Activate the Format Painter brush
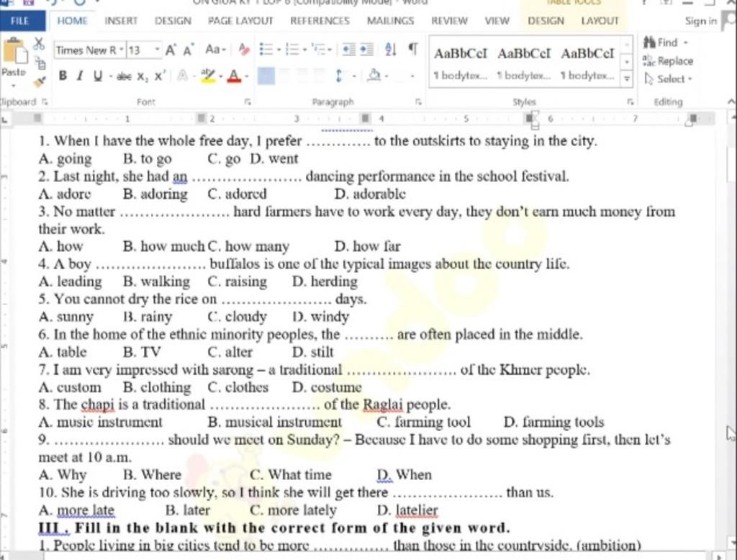 pyautogui.click(x=40, y=81)
